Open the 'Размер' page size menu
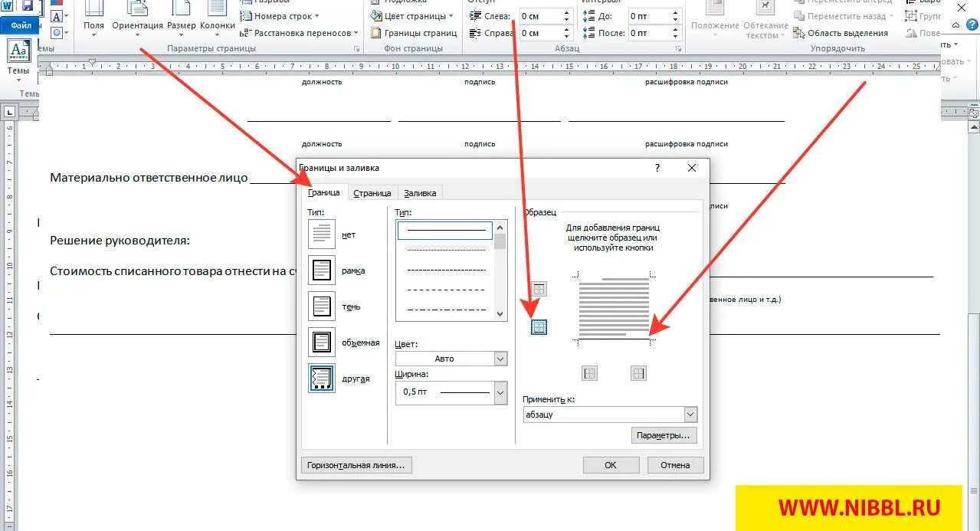Image resolution: width=980 pixels, height=531 pixels. 182,18
